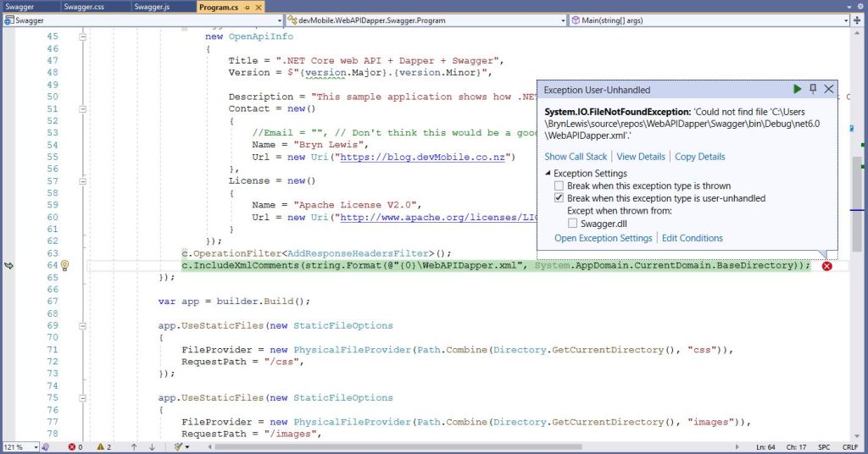The width and height of the screenshot is (868, 454).
Task: Click the errors count icon in status bar
Action: click(x=73, y=446)
